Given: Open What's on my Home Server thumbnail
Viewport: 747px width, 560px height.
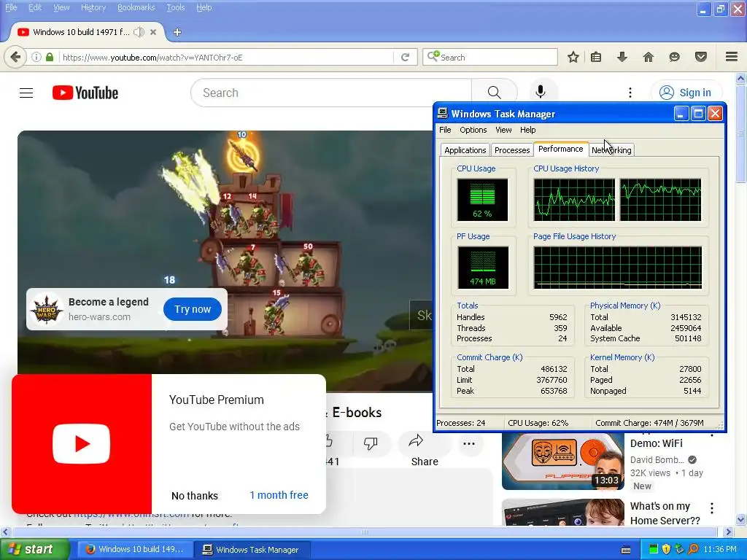Looking at the screenshot, I should (x=562, y=512).
